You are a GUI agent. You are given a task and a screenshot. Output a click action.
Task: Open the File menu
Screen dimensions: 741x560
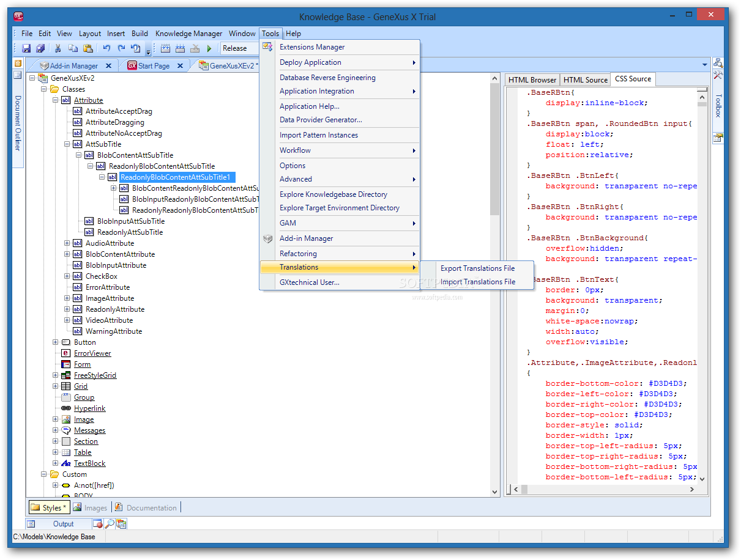pos(27,34)
